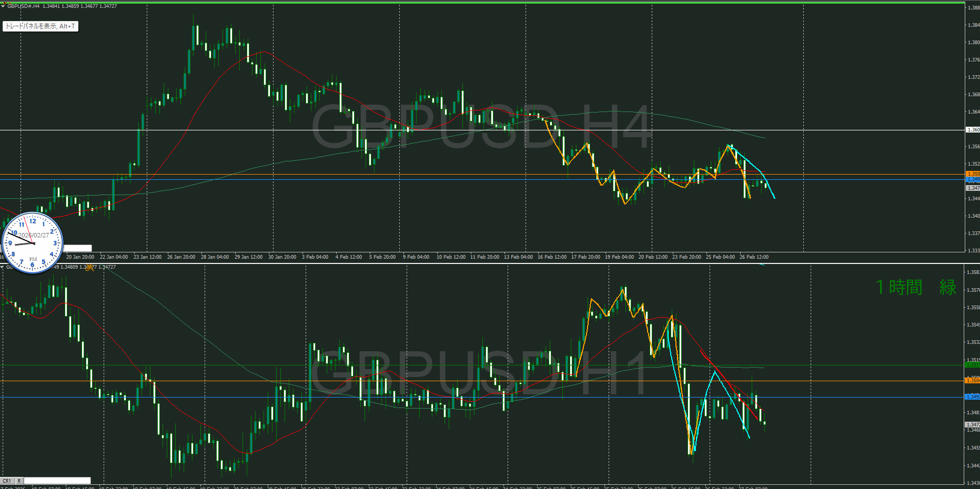Click the orange 1.350 price tag on H1 scale

[973, 380]
